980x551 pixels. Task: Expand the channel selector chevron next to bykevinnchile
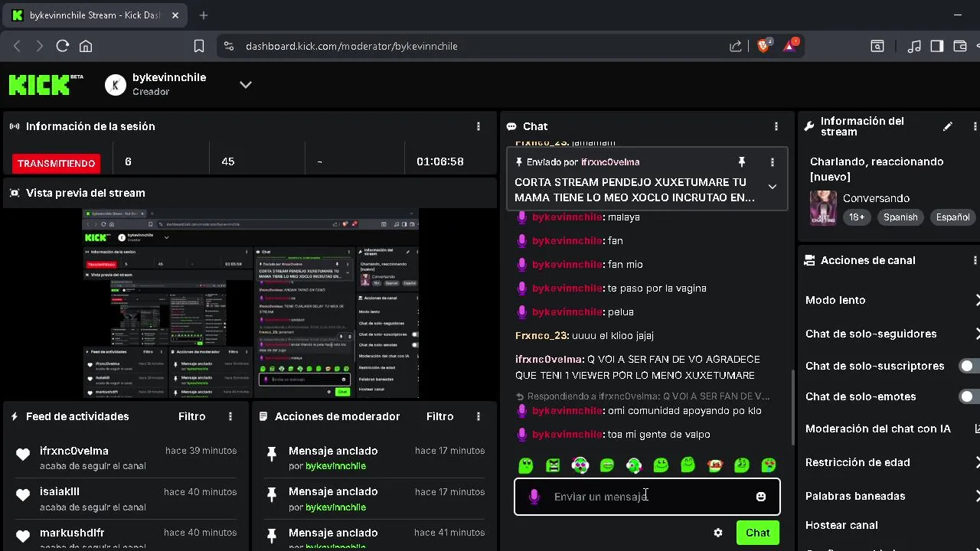tap(246, 85)
